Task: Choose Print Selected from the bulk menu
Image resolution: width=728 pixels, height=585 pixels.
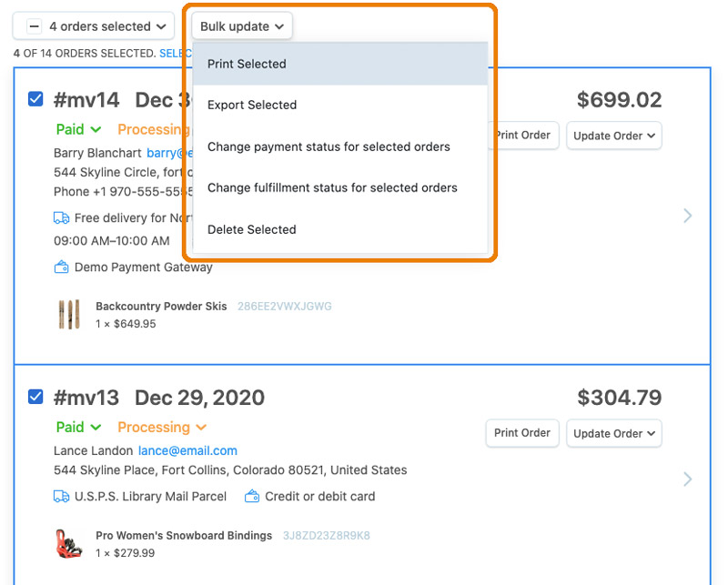Action: (x=247, y=65)
